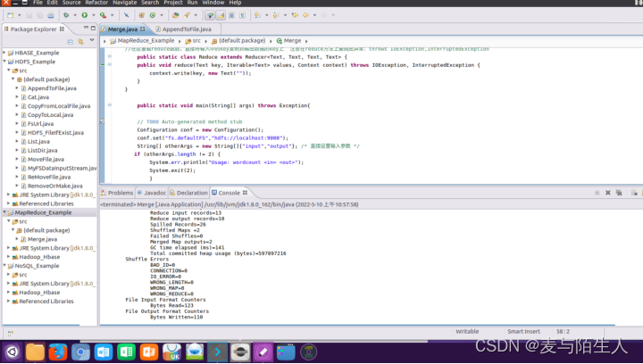Minimize the Package Explorer view

pos(86,28)
